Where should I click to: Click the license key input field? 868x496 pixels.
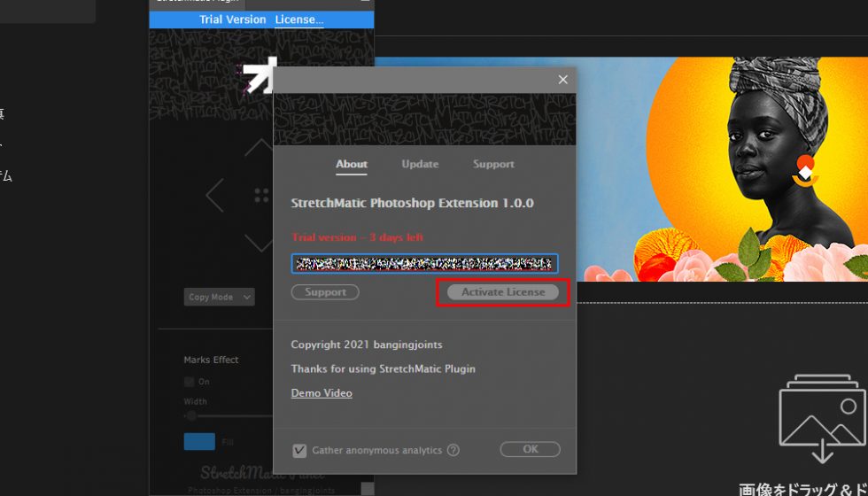424,264
